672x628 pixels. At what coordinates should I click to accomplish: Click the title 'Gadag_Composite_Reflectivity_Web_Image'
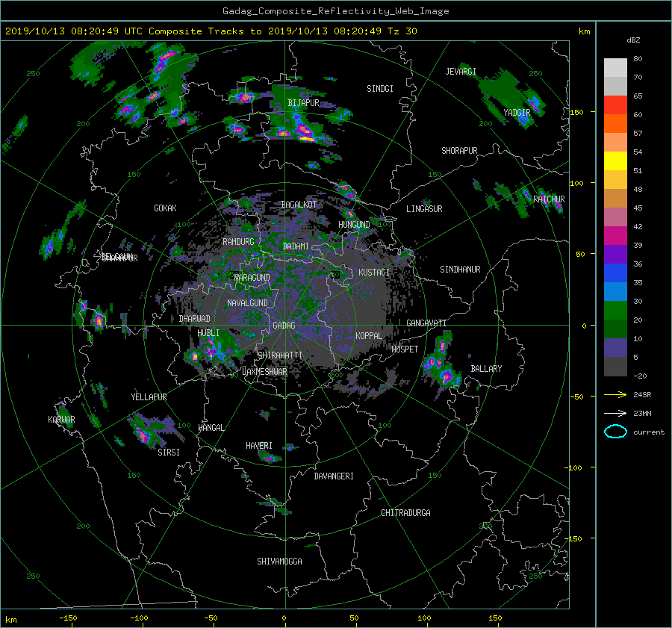(335, 11)
